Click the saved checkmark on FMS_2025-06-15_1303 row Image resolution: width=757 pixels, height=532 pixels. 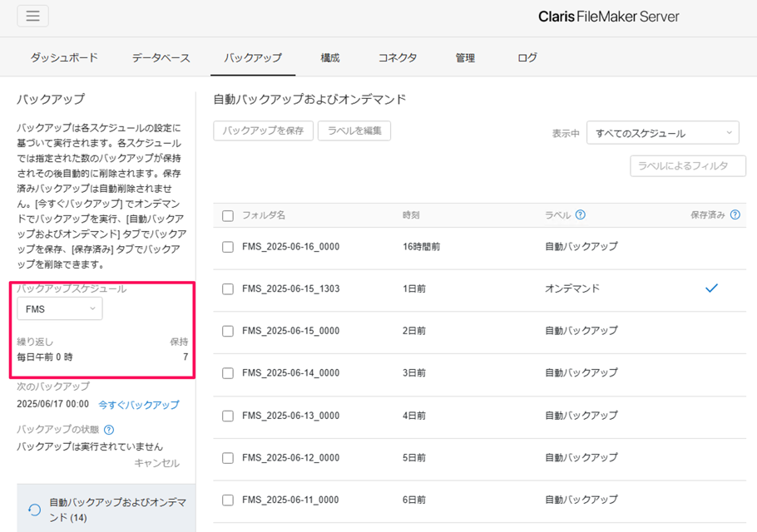711,288
